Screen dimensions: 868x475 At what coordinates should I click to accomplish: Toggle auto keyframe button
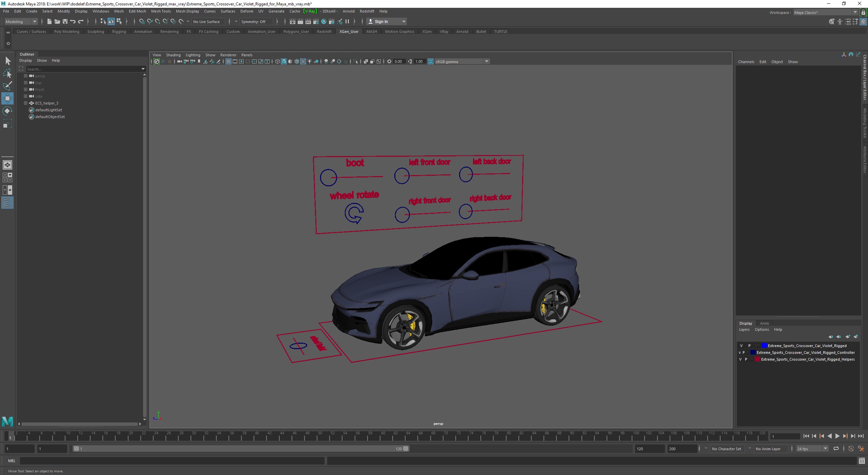(x=851, y=449)
